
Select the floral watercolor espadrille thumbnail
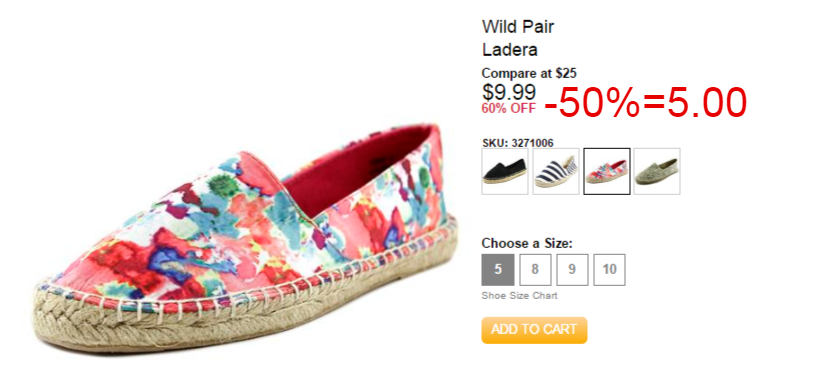pos(607,171)
